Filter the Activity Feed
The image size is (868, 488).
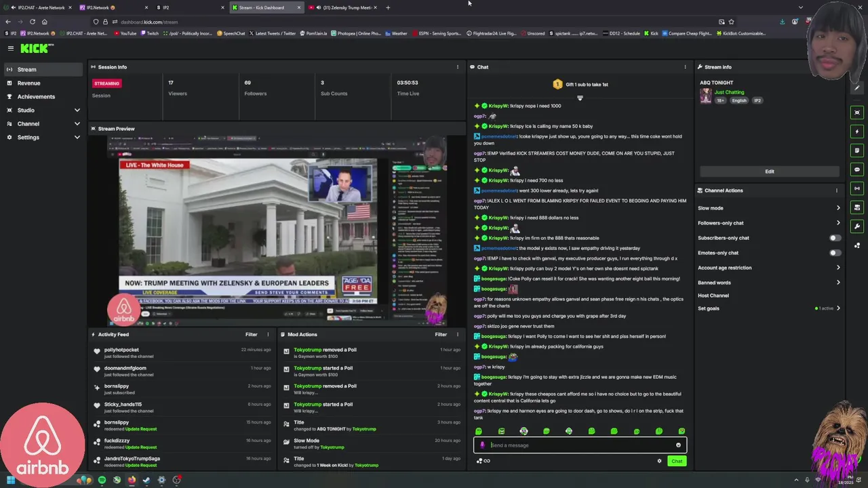[x=251, y=334]
